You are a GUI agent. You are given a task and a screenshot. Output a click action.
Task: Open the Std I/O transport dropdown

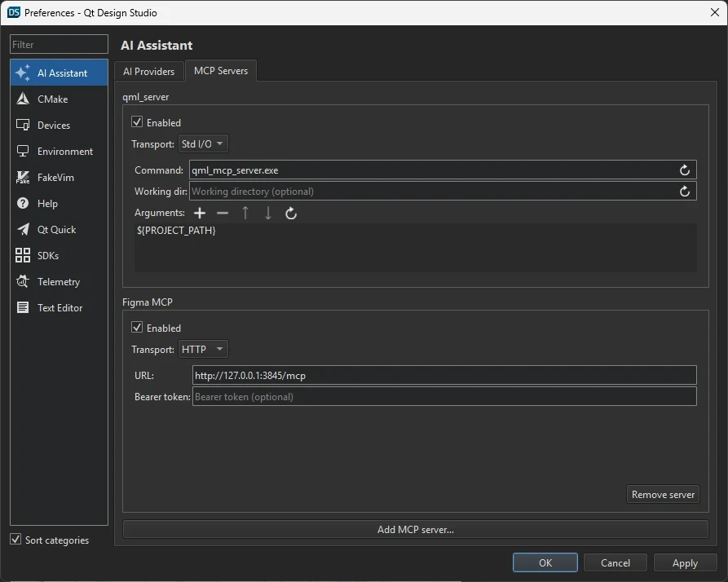pos(203,143)
